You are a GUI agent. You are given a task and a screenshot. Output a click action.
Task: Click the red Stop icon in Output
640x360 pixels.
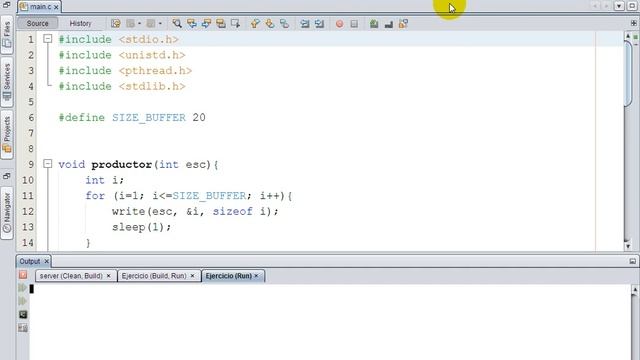pyautogui.click(x=23, y=275)
